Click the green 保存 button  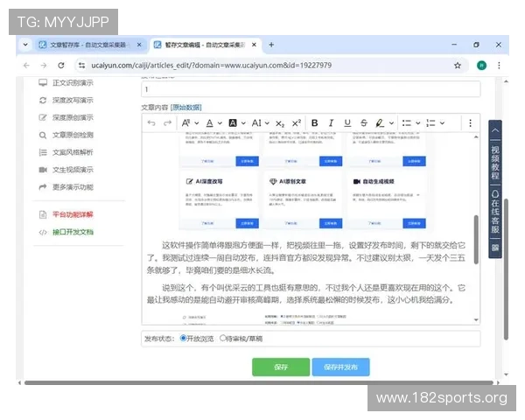[x=281, y=367]
